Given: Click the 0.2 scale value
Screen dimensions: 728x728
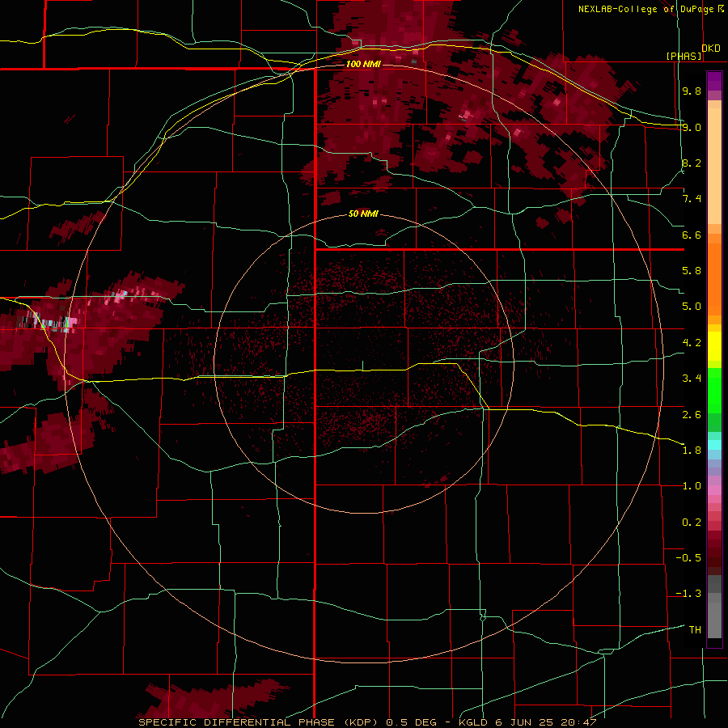Looking at the screenshot, I should tap(692, 523).
